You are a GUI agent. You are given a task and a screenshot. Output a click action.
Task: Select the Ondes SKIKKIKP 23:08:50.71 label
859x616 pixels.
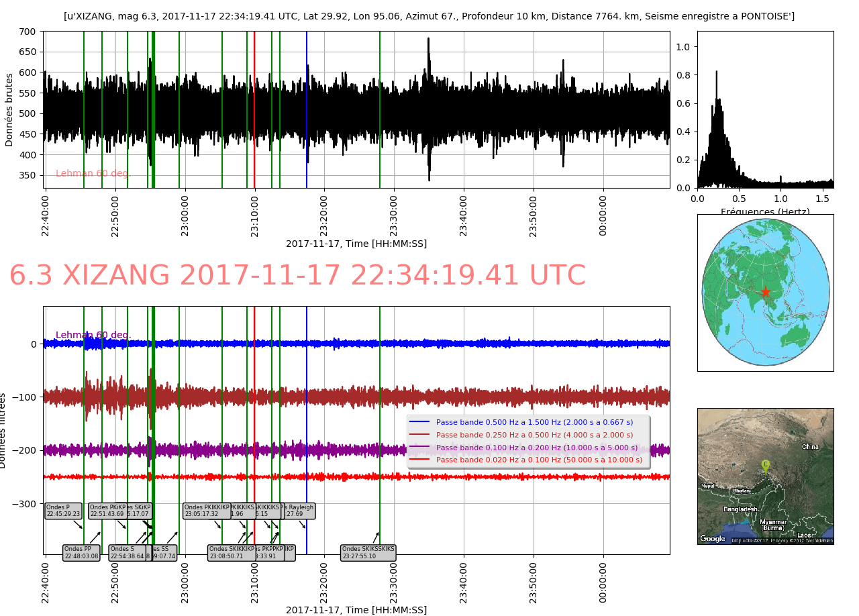point(231,552)
